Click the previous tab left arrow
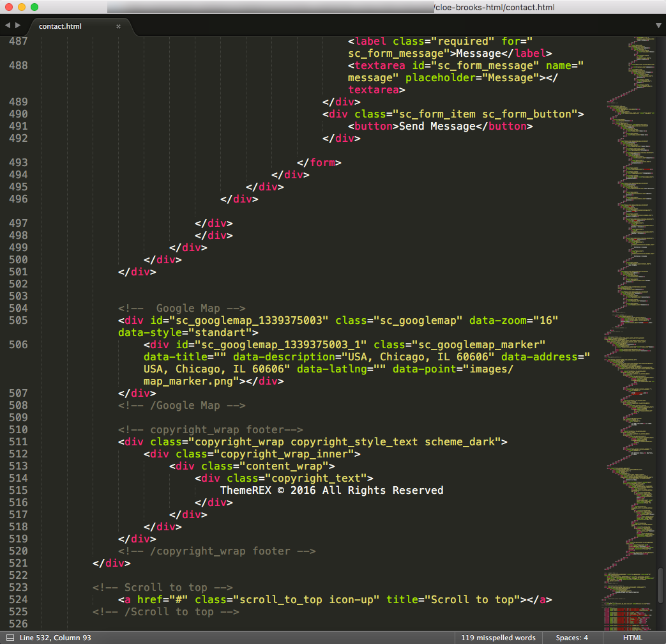Viewport: 666px width, 644px height. [8, 26]
